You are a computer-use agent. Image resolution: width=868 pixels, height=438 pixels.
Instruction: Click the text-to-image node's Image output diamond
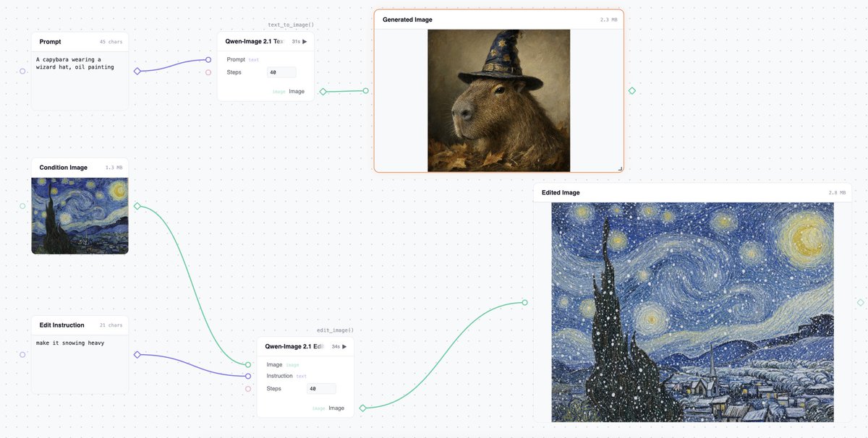(x=323, y=92)
